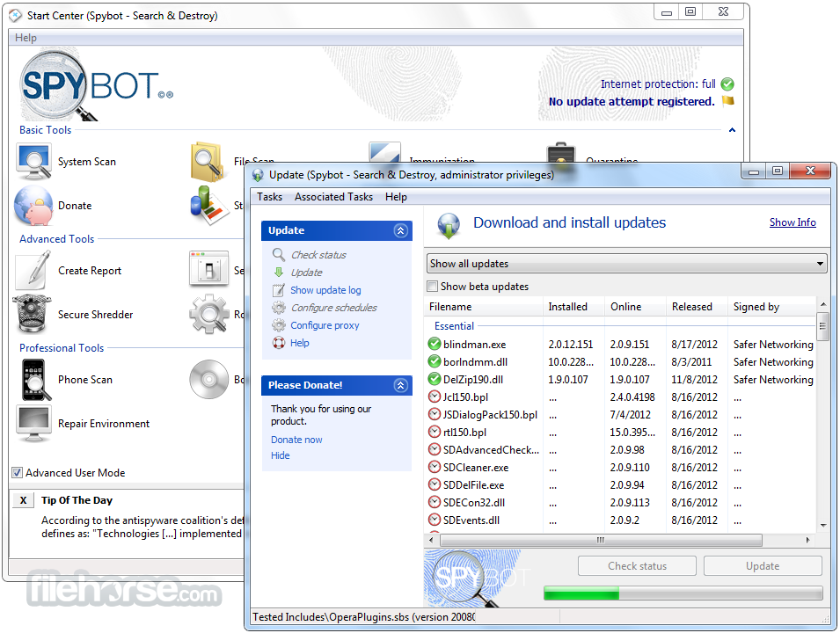This screenshot has height=633, width=840.
Task: Open Phone Scan tool
Action: click(x=64, y=380)
